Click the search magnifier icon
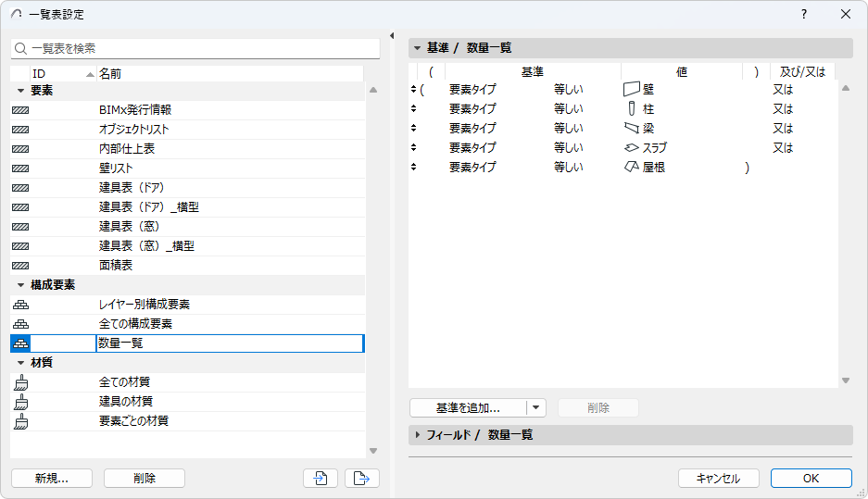 (x=20, y=49)
